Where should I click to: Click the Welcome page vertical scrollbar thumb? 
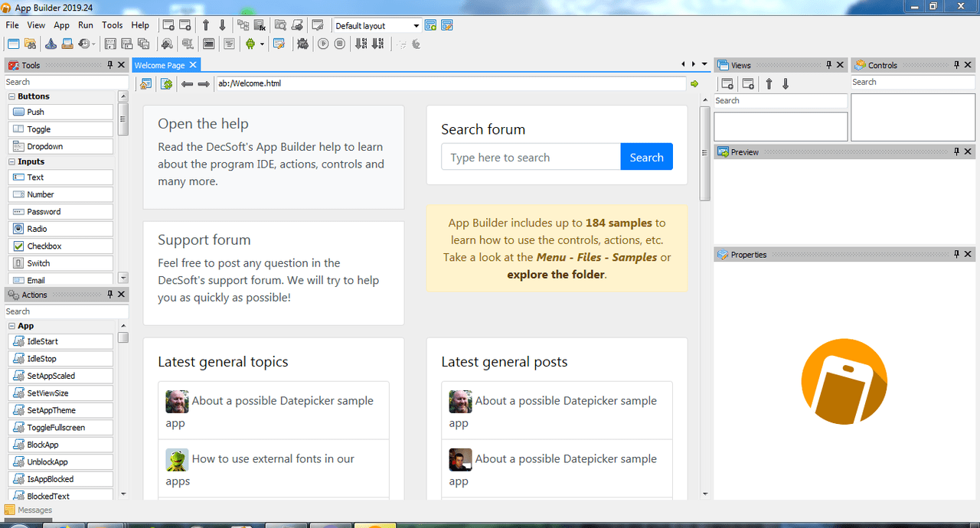[705, 154]
